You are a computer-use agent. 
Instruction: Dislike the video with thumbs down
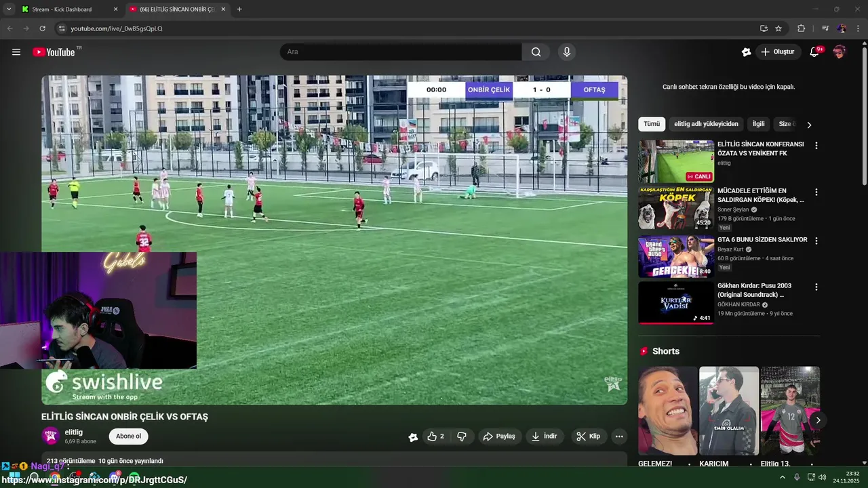click(x=462, y=436)
